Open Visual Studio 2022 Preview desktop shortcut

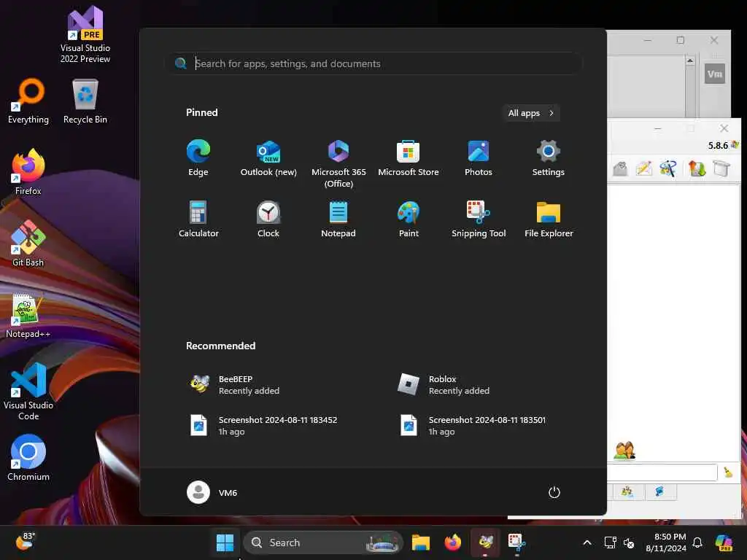coord(85,34)
